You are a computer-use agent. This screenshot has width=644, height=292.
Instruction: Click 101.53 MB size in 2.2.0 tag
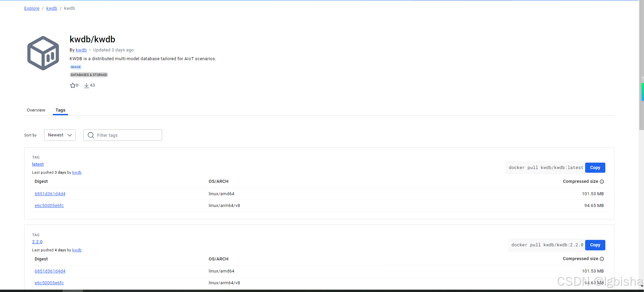(593, 271)
